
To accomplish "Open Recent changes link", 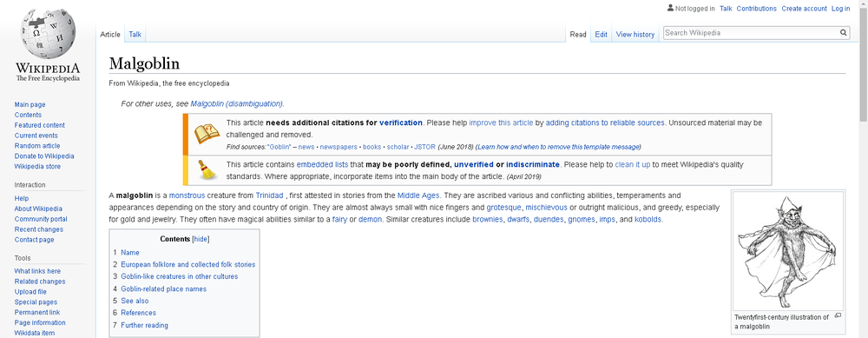I will click(39, 229).
